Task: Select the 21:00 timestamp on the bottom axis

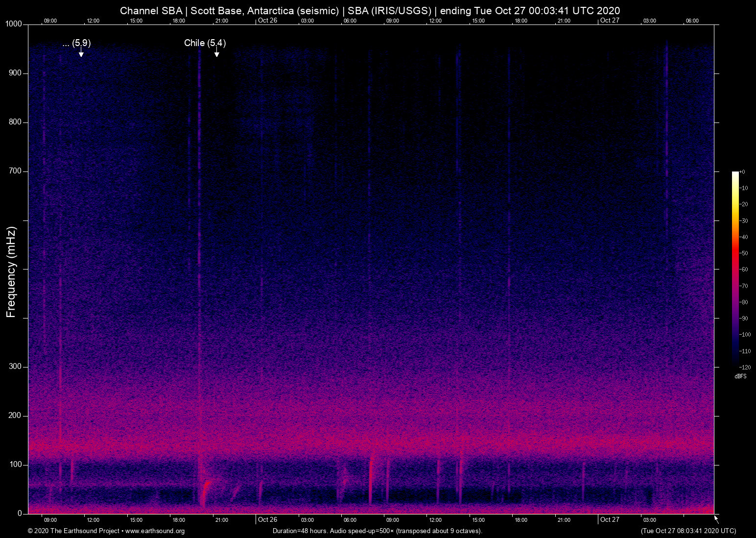Action: 222,519
